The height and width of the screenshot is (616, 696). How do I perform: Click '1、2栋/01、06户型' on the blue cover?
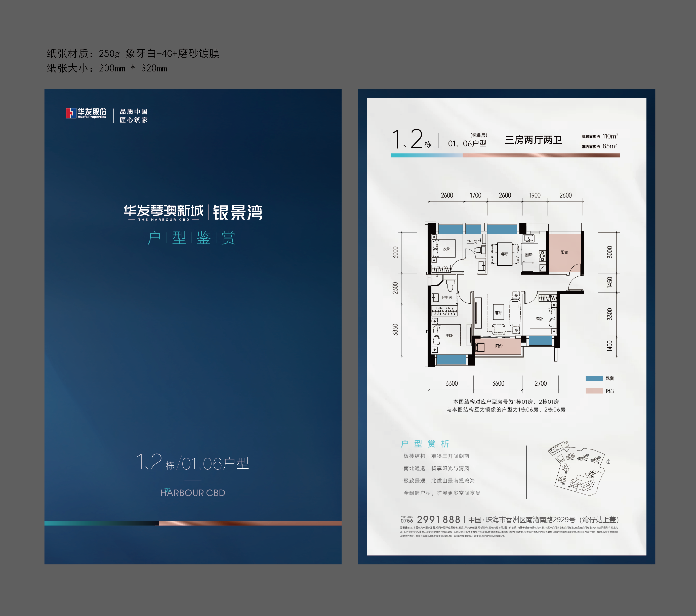click(x=193, y=462)
